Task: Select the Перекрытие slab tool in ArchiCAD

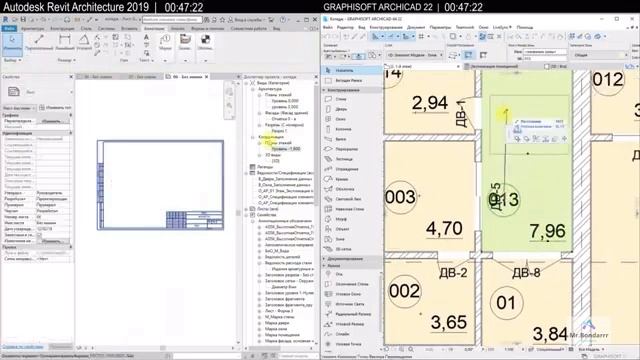Action: (352, 149)
